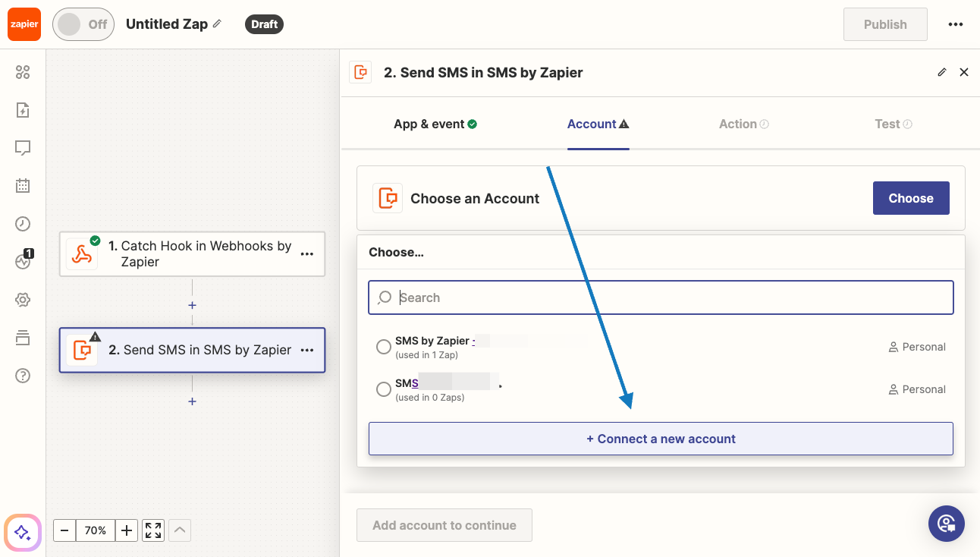Open the activity icon with badge 1
Image resolution: width=980 pixels, height=557 pixels.
tap(24, 260)
